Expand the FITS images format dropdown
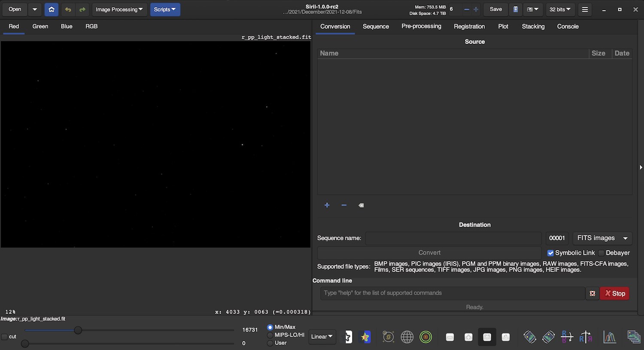 coord(602,238)
